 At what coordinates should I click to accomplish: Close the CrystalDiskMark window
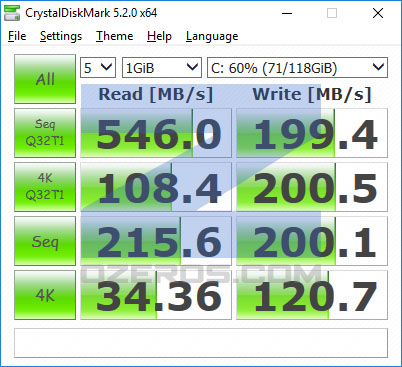tap(378, 13)
